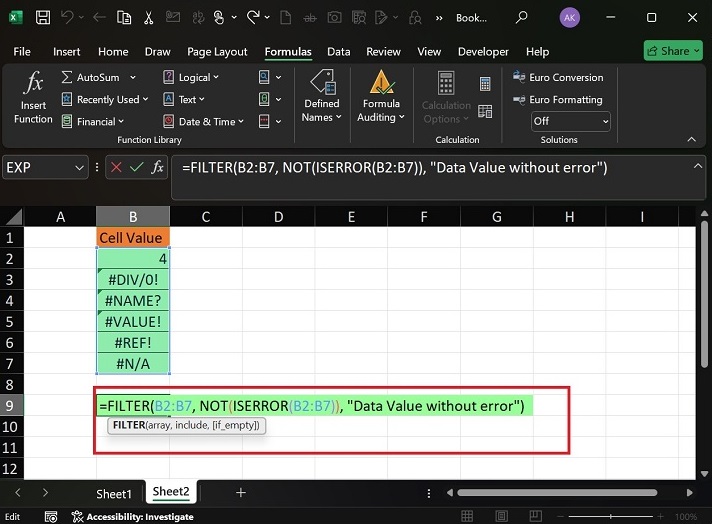Switch to the Page Layout tab
Image resolution: width=712 pixels, height=524 pixels.
pos(217,51)
